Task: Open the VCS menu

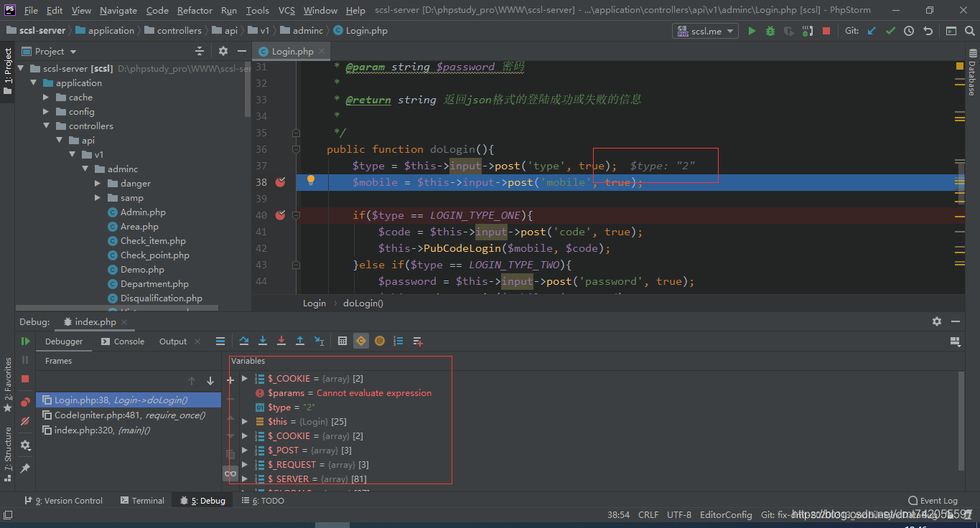Action: point(286,10)
